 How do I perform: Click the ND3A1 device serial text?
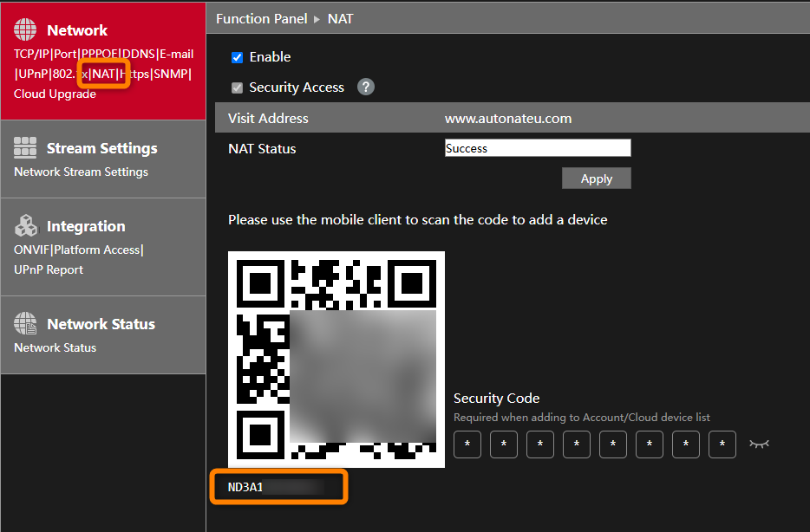[x=245, y=487]
